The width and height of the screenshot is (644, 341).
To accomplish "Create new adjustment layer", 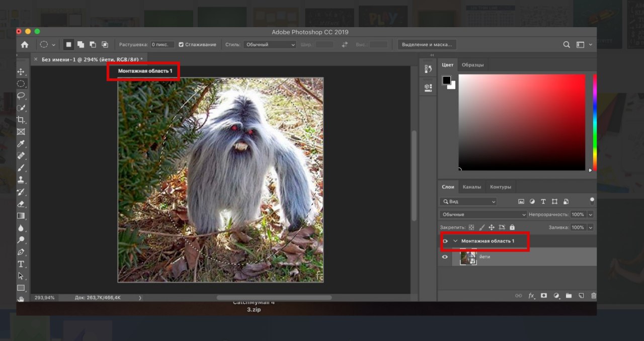I will [x=556, y=296].
